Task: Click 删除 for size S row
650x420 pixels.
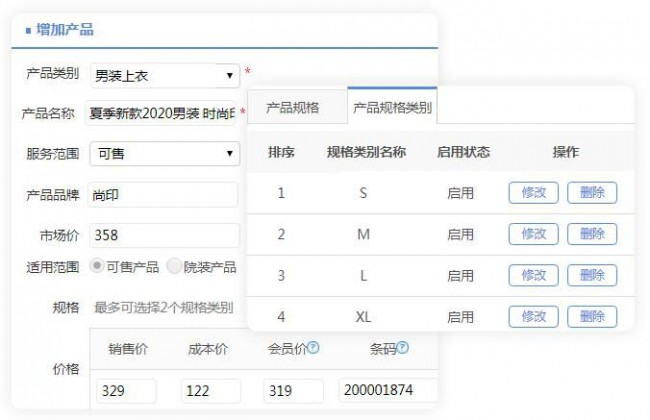Action: [592, 193]
